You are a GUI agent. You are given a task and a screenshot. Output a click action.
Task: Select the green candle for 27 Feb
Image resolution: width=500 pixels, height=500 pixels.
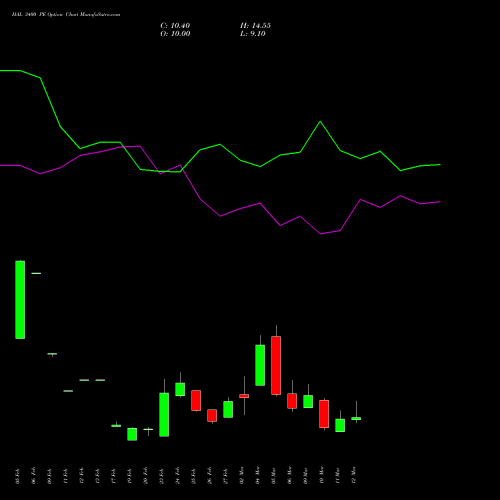(x=228, y=409)
